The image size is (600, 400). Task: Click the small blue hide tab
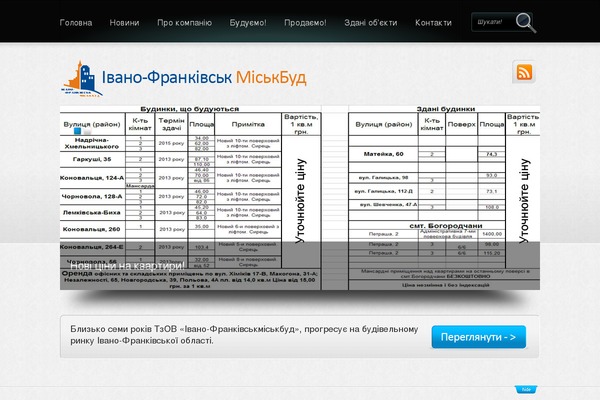point(526,389)
